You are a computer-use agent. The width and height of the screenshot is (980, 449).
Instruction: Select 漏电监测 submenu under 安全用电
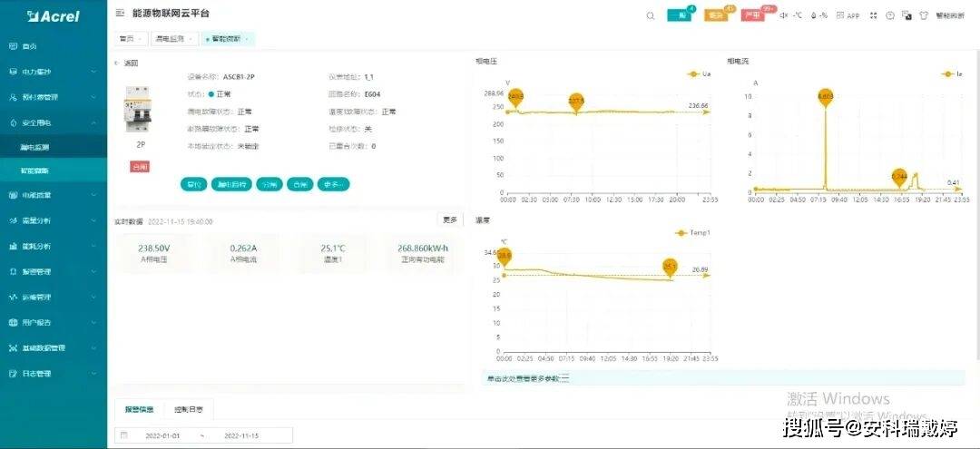[54, 147]
